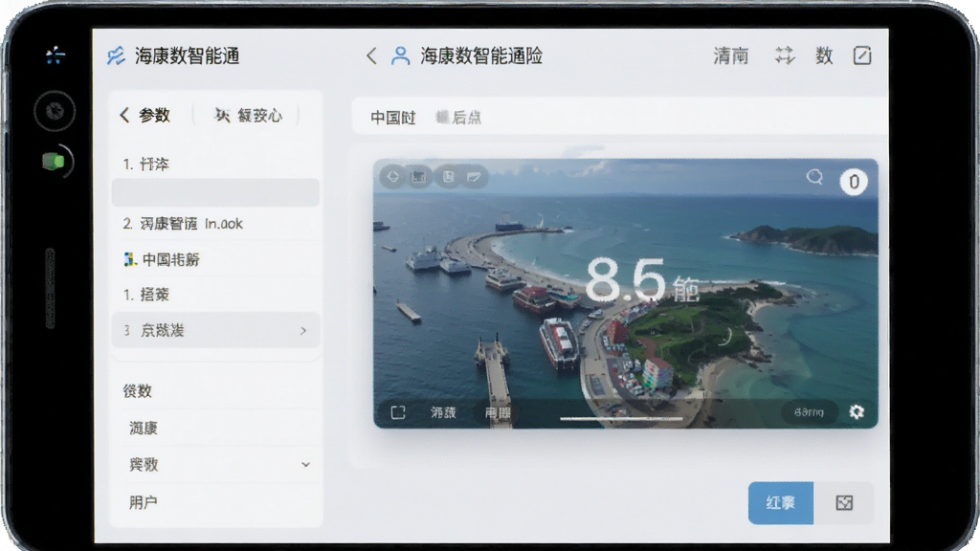980x551 pixels.
Task: Click the blue button at the bottom right
Action: click(781, 503)
